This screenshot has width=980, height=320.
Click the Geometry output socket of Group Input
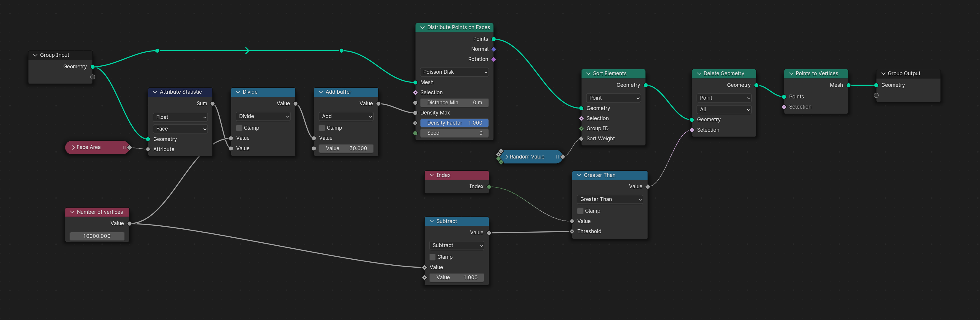pyautogui.click(x=92, y=66)
